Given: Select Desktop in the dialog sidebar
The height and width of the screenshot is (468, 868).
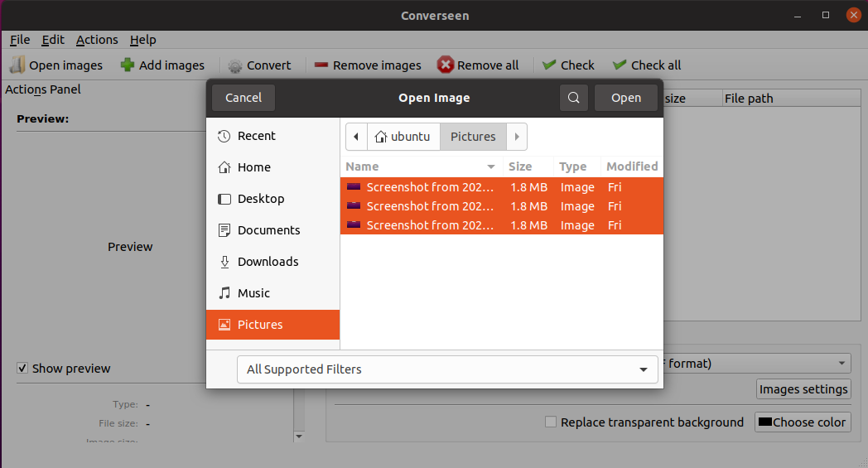Looking at the screenshot, I should (x=273, y=199).
